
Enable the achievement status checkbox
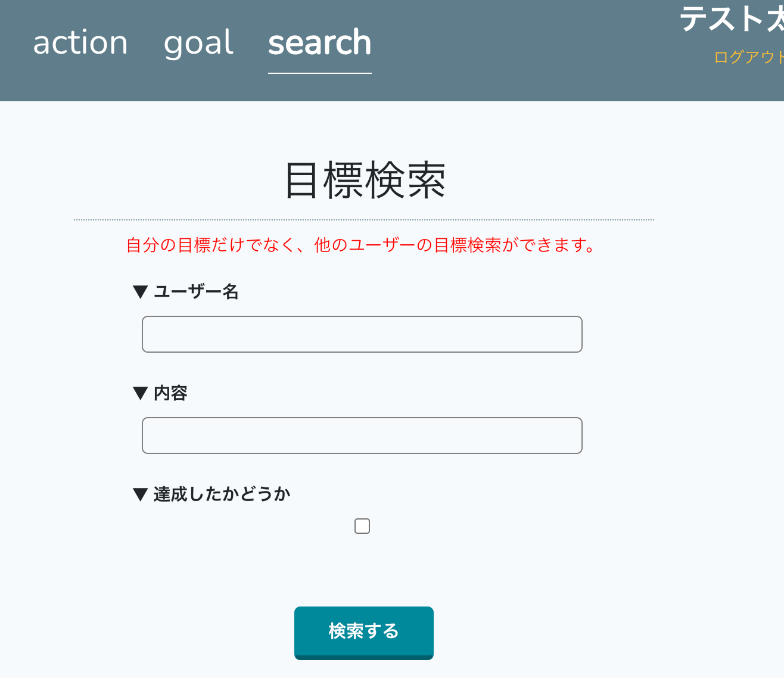click(x=362, y=525)
